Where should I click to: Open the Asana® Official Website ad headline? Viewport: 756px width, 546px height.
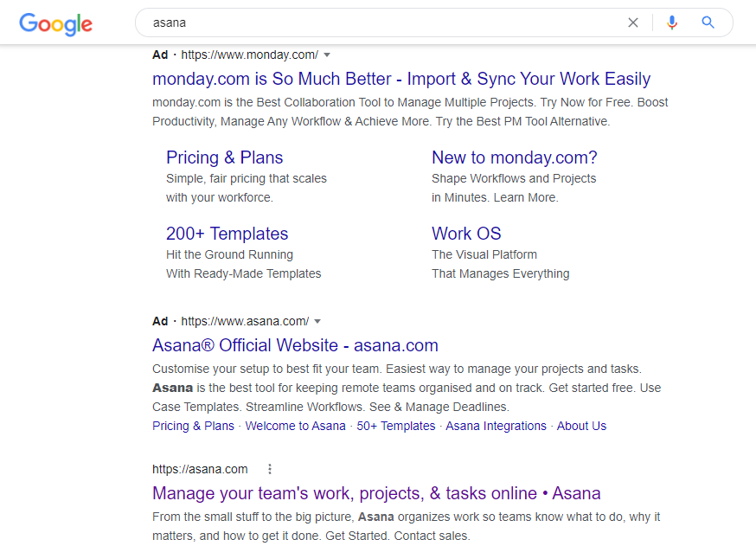click(295, 345)
